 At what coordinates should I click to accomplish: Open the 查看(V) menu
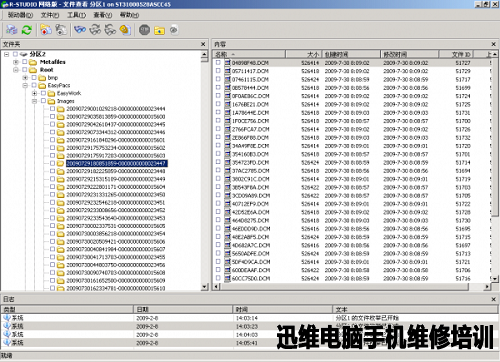103,15
